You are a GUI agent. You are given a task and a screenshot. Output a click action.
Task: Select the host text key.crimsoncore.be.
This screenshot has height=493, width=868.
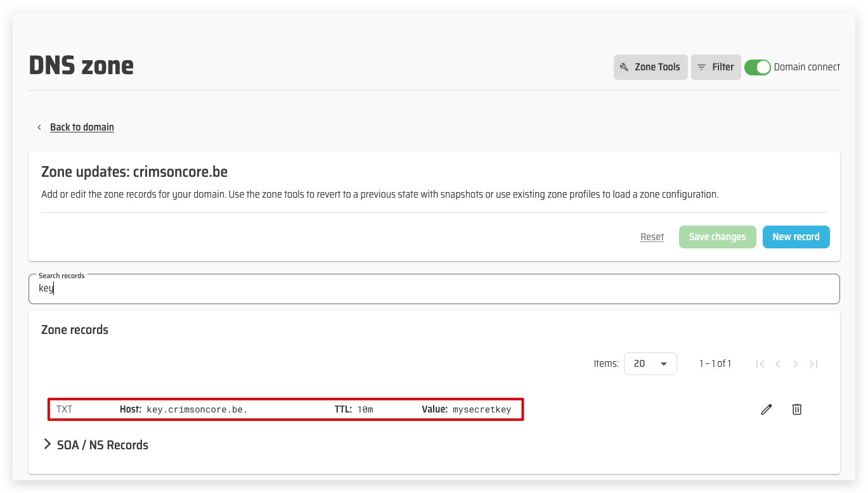pos(197,409)
